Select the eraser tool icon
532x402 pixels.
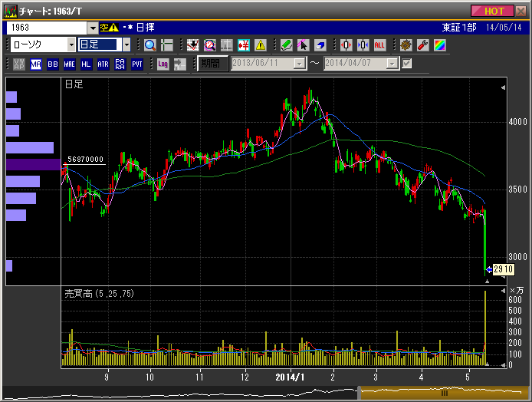pyautogui.click(x=320, y=44)
